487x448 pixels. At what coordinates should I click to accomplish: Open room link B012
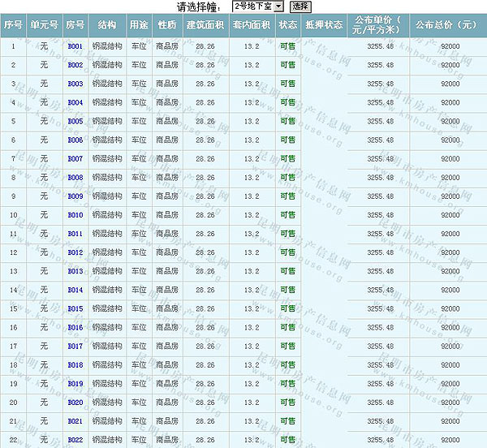[75, 252]
